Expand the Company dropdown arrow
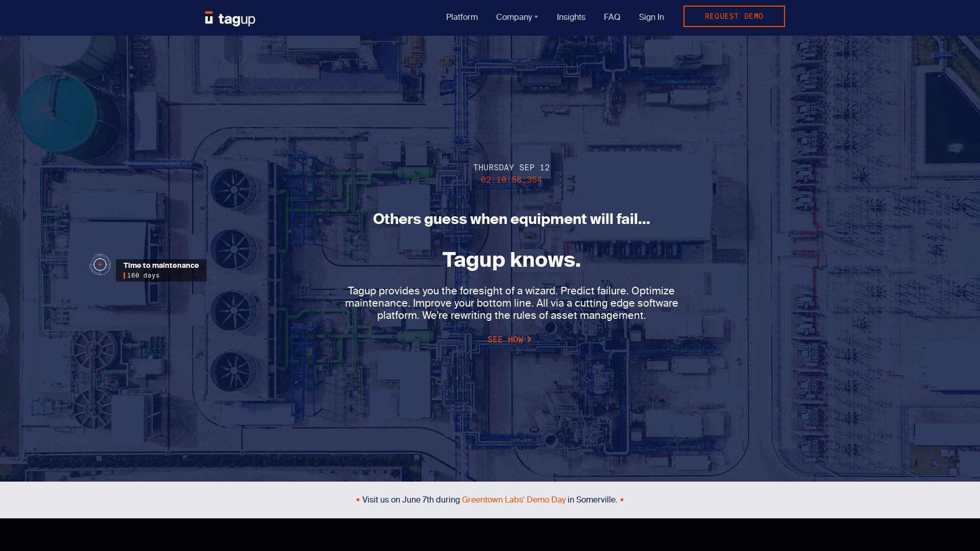Image resolution: width=980 pixels, height=551 pixels. pos(536,17)
